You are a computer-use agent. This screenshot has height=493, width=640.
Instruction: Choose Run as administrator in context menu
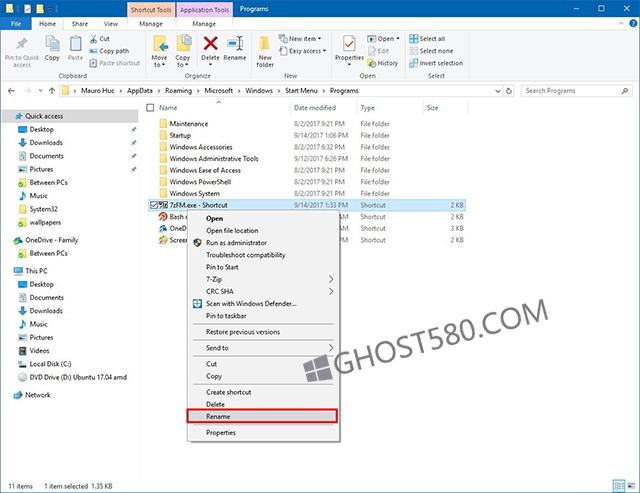[263, 243]
